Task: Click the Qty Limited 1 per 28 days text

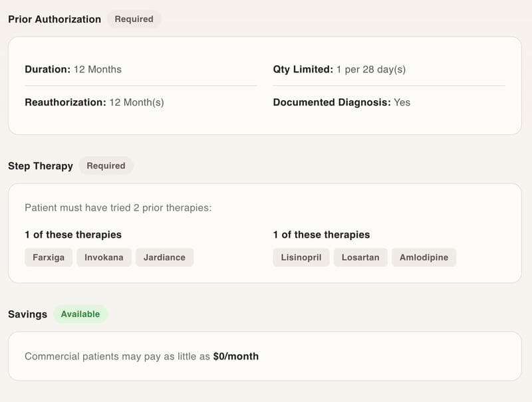Action: [x=339, y=69]
